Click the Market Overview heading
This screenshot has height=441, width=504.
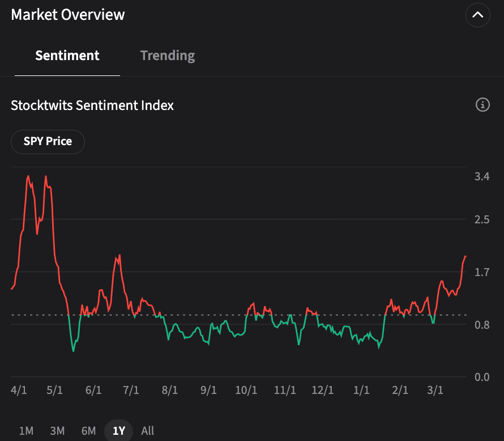(68, 15)
